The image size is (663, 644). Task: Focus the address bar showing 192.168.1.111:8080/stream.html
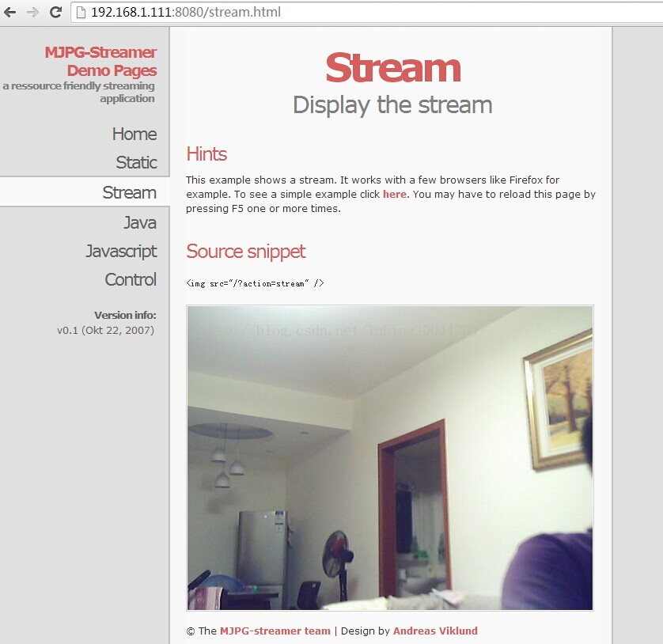[x=366, y=12]
